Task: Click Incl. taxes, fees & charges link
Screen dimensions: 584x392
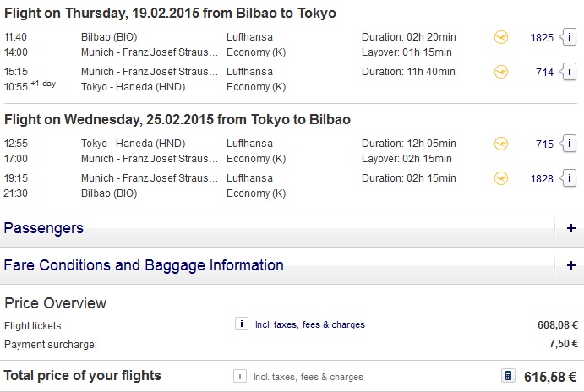Action: 309,324
